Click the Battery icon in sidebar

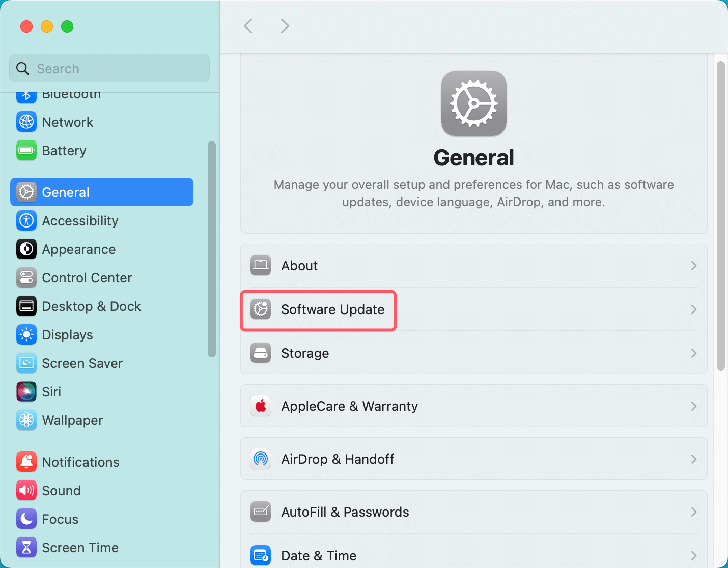click(26, 151)
